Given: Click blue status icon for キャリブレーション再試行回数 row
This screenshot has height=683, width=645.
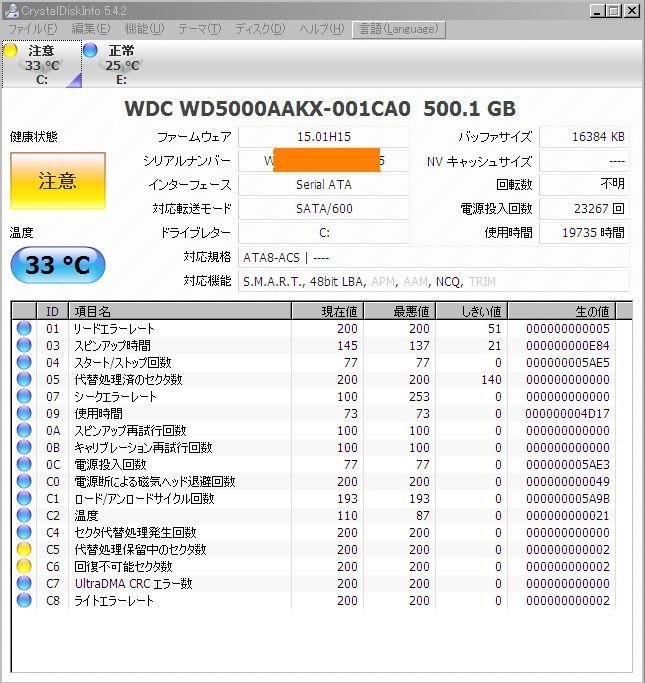Looking at the screenshot, I should tap(24, 447).
